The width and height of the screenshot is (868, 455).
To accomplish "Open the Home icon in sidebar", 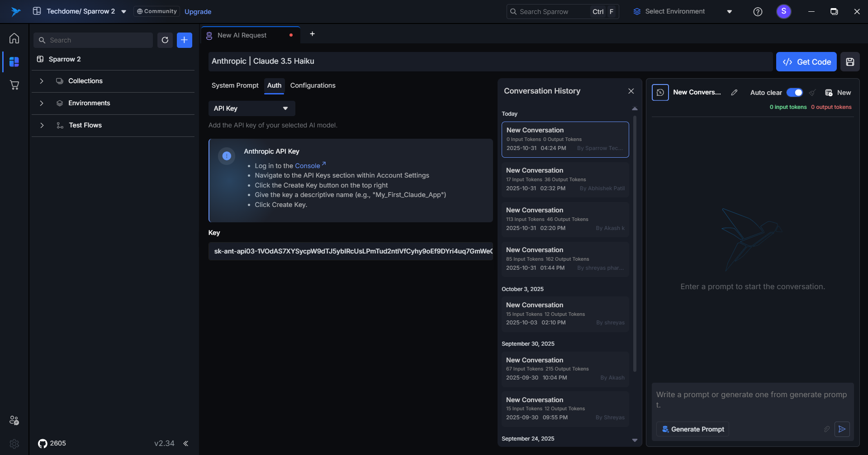I will point(14,38).
